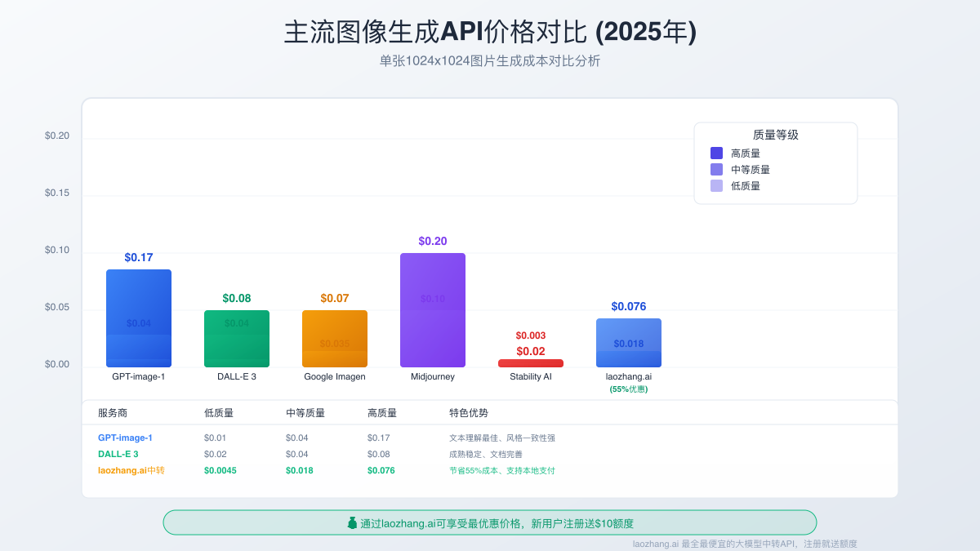Select the green DALL-E 3 bar
Viewport: 980px width, 551px height.
point(237,339)
